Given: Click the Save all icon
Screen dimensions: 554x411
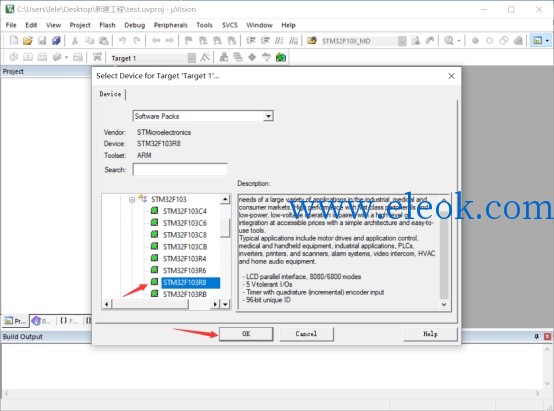Looking at the screenshot, I should [x=56, y=41].
